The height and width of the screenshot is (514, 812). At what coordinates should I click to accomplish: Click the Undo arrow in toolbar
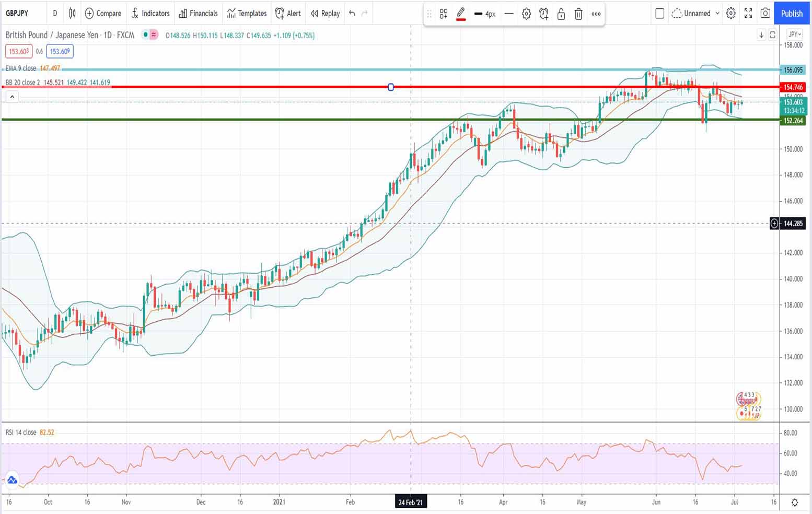(x=352, y=13)
